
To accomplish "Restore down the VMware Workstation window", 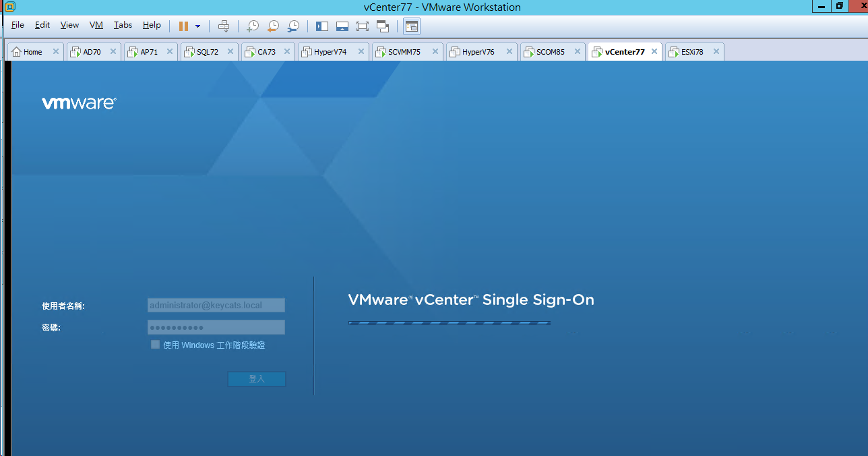I will pos(840,5).
